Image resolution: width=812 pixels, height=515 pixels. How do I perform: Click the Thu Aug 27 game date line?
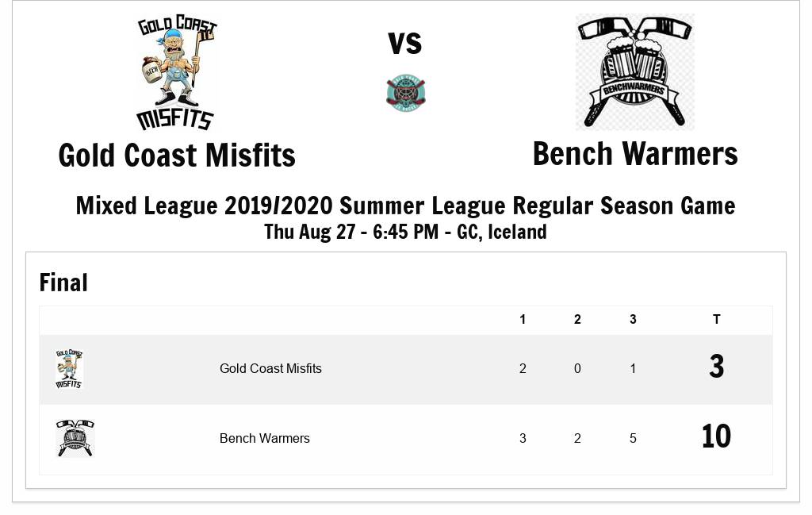coord(405,232)
